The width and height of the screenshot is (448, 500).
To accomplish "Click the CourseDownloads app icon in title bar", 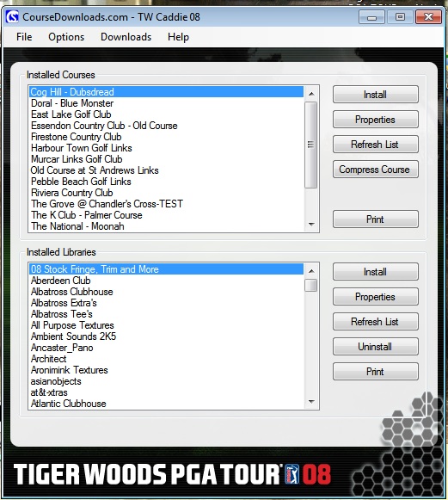I will pos(12,16).
